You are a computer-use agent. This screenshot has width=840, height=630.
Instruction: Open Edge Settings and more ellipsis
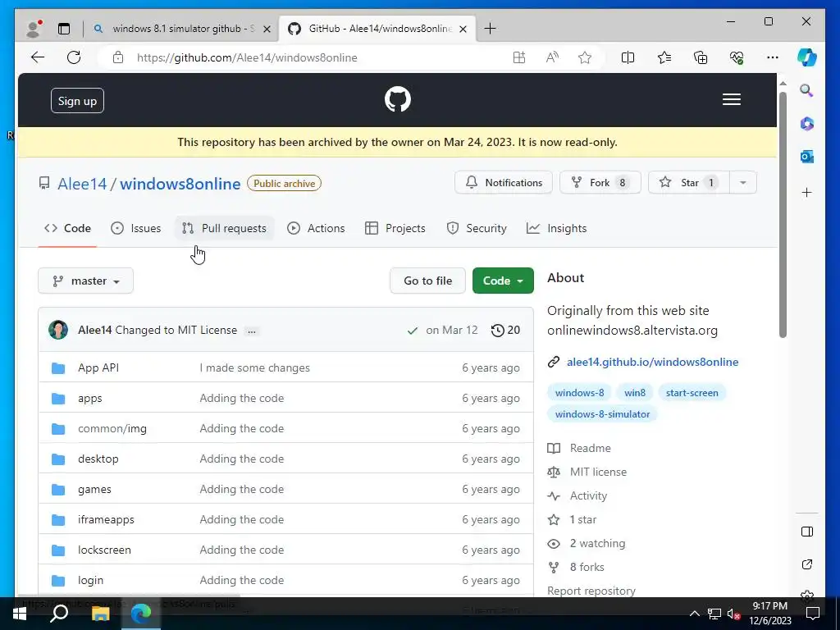(x=773, y=57)
